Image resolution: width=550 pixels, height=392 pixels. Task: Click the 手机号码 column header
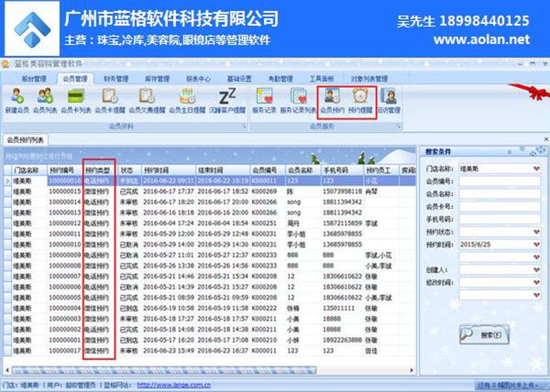point(342,170)
